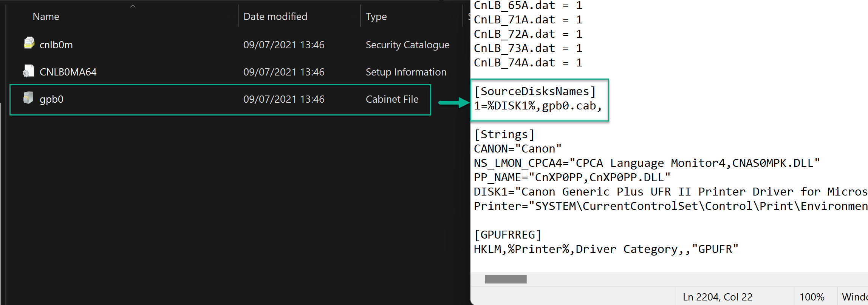Viewport: 868px width, 305px height.
Task: Select the cnlb0m file name
Action: pos(56,45)
